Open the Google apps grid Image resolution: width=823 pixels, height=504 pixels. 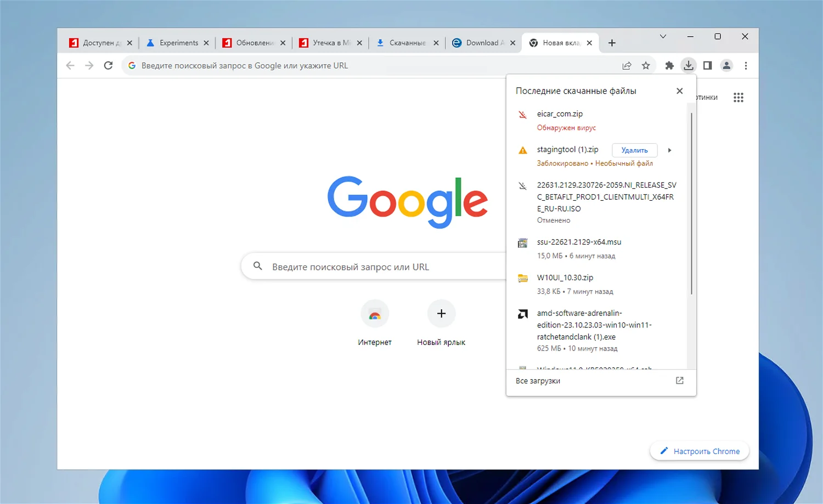pyautogui.click(x=739, y=98)
